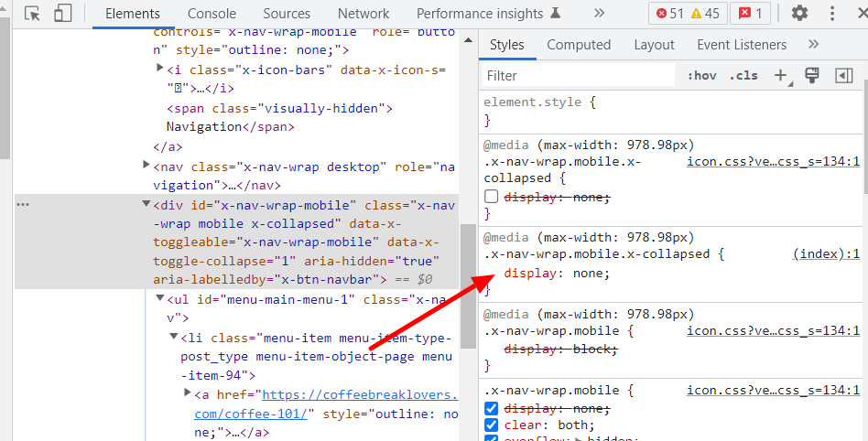Click the new style rule plus icon
The width and height of the screenshot is (868, 441).
coord(781,75)
